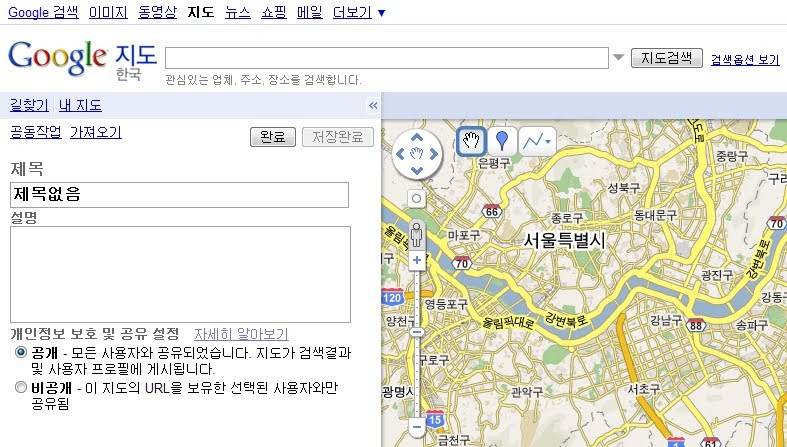Select the 공개 radio button
This screenshot has height=447, width=787.
21,352
